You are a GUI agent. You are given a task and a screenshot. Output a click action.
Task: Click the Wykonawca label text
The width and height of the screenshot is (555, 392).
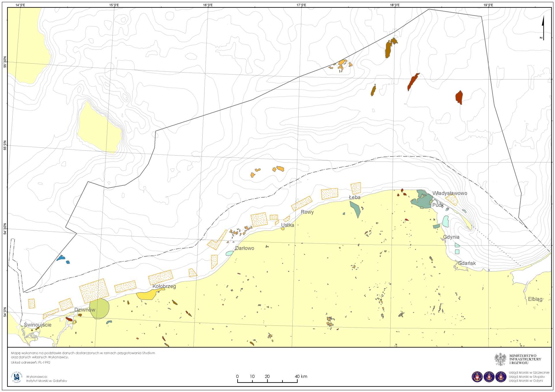coord(37,377)
